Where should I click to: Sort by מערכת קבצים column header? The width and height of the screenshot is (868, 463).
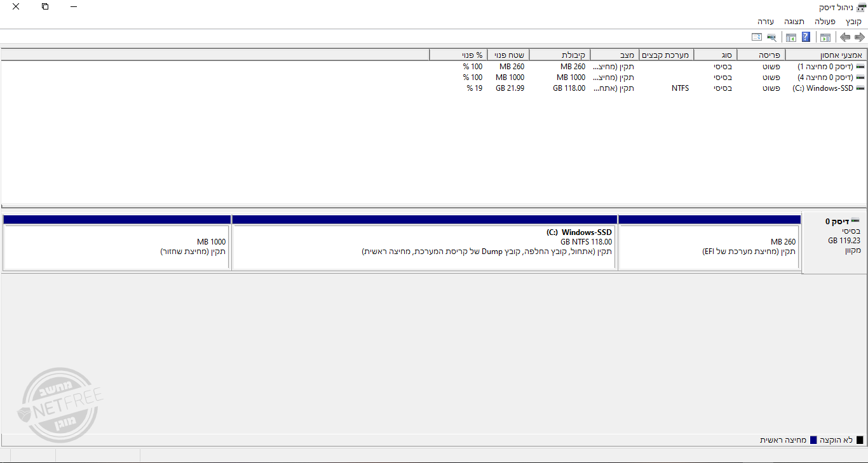tap(667, 55)
